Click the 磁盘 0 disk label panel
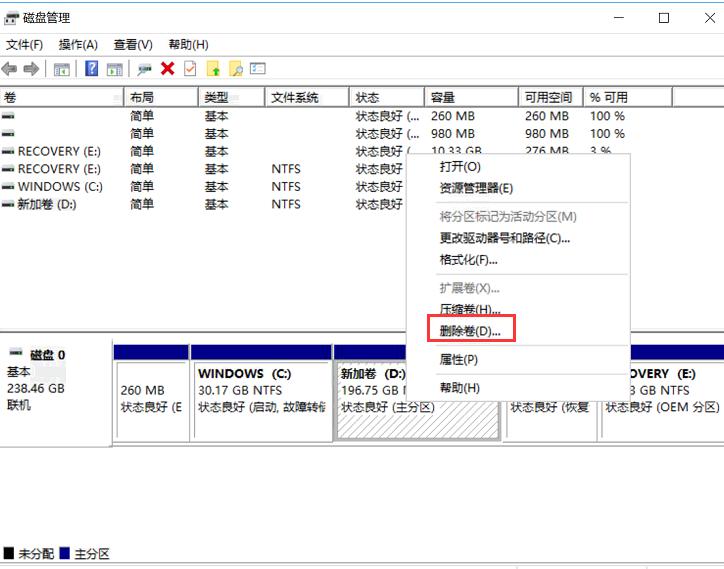The height and width of the screenshot is (569, 724). [55, 393]
